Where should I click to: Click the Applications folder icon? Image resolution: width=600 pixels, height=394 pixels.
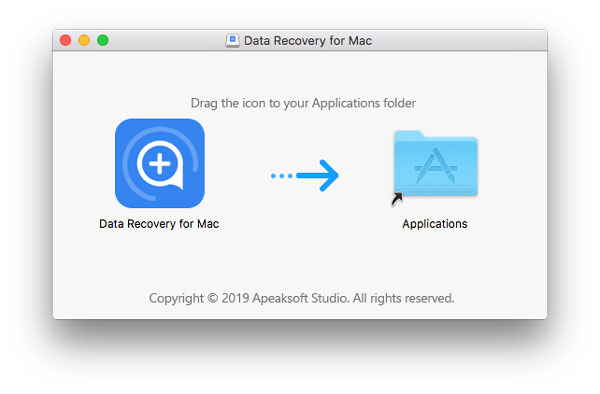point(435,163)
